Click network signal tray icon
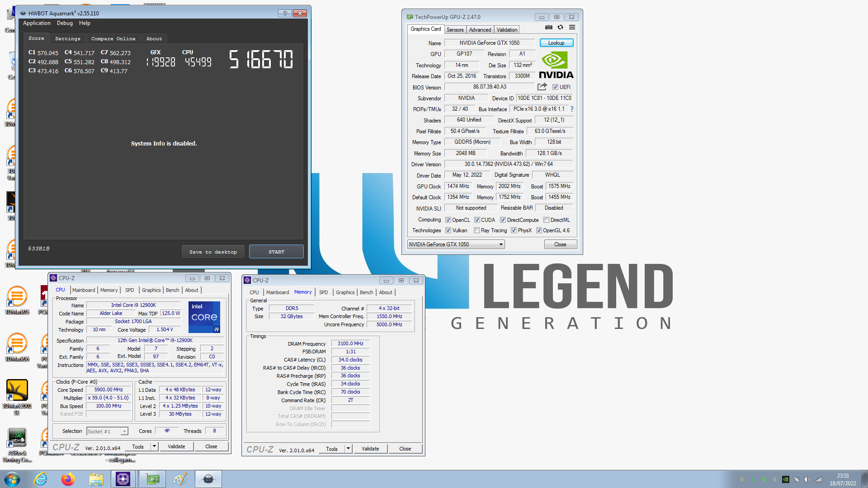 pyautogui.click(x=818, y=479)
